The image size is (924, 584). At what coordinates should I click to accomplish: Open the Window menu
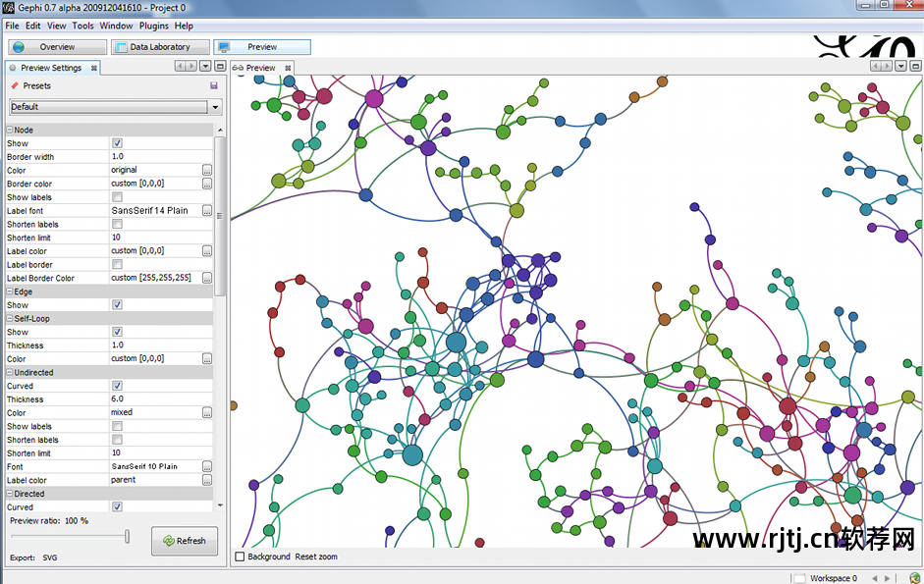pos(116,26)
